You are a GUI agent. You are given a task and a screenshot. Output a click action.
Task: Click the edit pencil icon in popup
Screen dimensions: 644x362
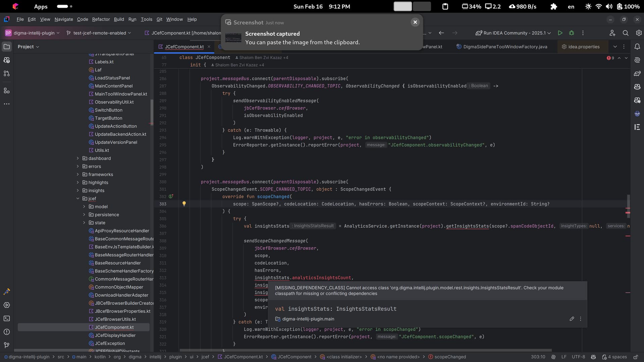[x=572, y=319]
